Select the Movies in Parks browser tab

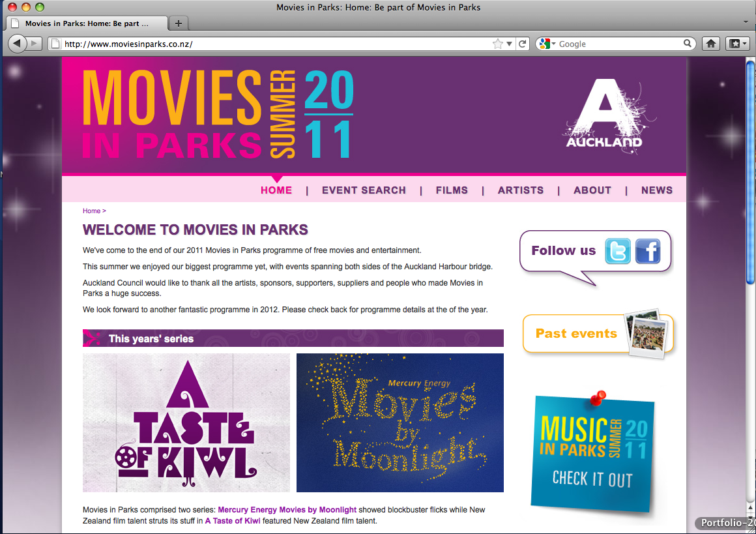(87, 23)
